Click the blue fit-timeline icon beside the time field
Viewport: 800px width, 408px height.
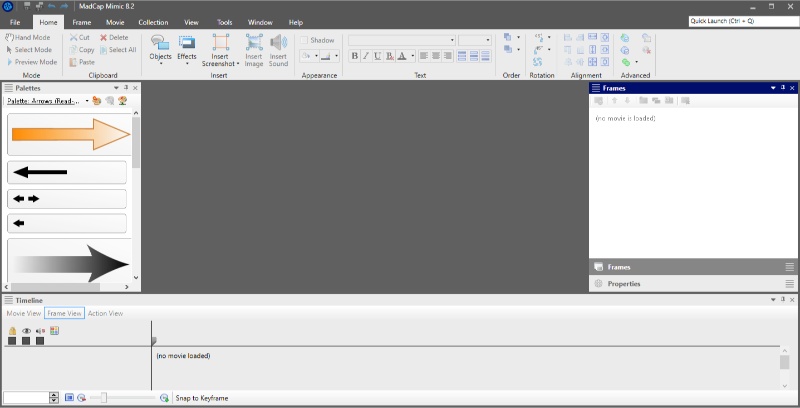pyautogui.click(x=69, y=398)
